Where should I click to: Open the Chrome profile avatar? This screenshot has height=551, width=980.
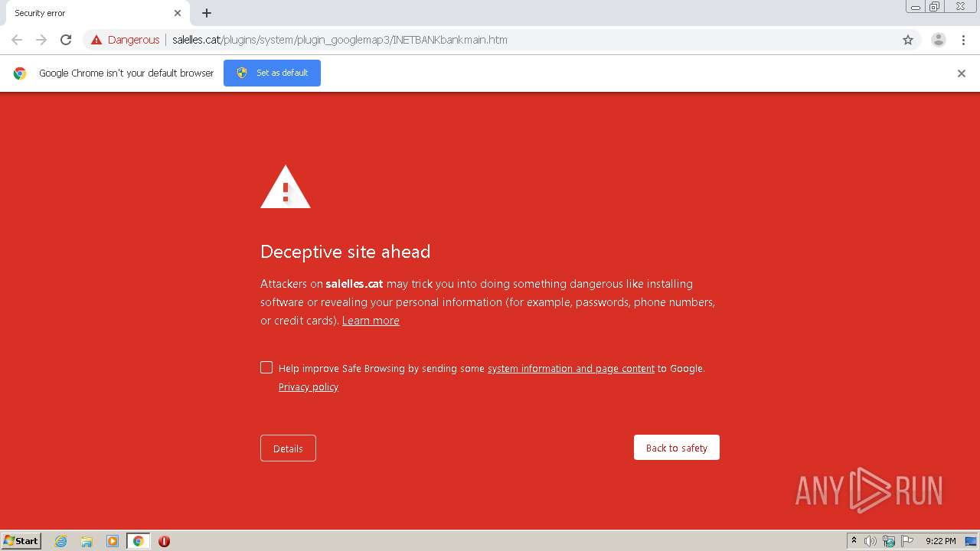939,40
